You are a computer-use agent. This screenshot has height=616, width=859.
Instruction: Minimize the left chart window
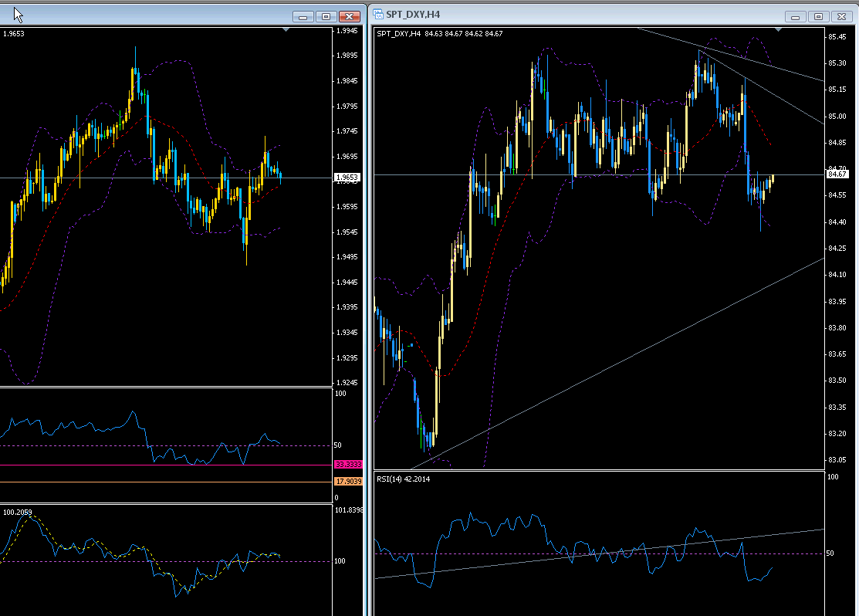[303, 16]
